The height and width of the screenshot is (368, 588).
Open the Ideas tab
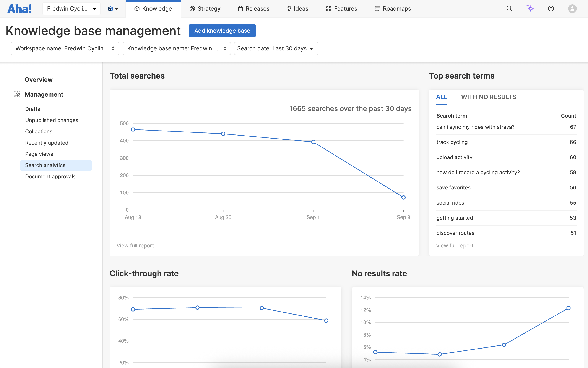point(297,9)
